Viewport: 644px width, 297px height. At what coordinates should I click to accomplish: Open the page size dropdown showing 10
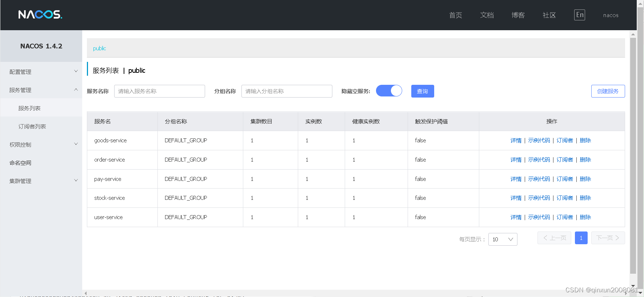point(503,239)
